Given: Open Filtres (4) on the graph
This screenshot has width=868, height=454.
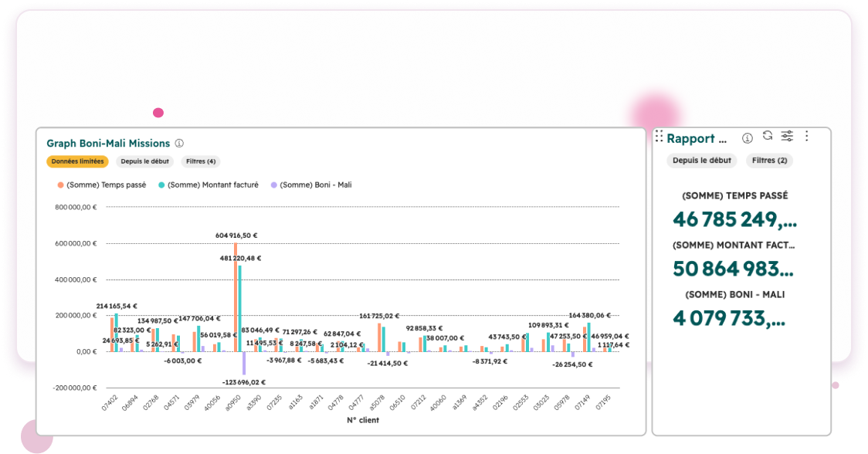Looking at the screenshot, I should click(x=201, y=161).
